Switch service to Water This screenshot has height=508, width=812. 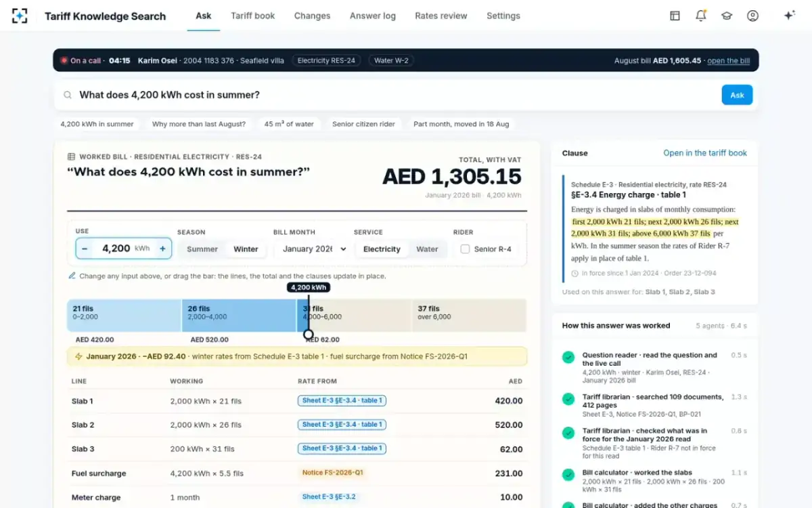427,249
